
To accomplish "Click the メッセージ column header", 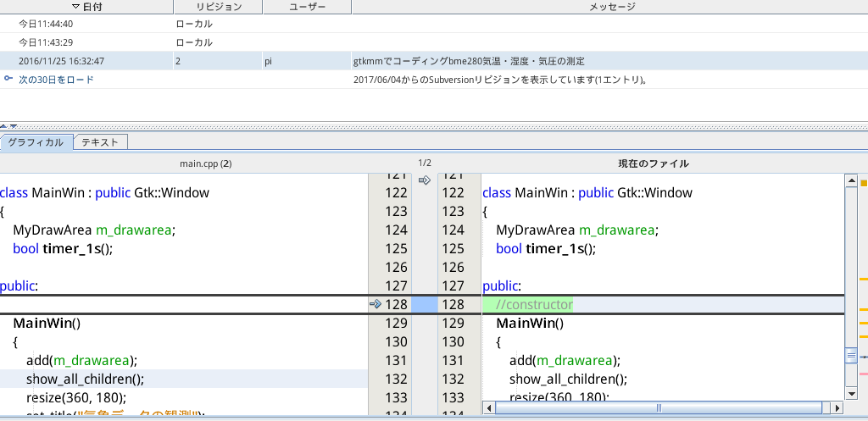I will point(612,7).
